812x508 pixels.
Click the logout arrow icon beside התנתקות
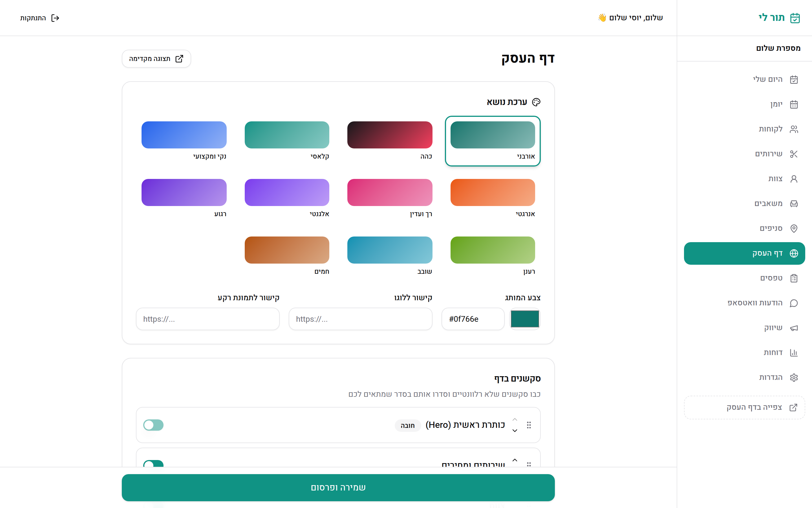[55, 18]
